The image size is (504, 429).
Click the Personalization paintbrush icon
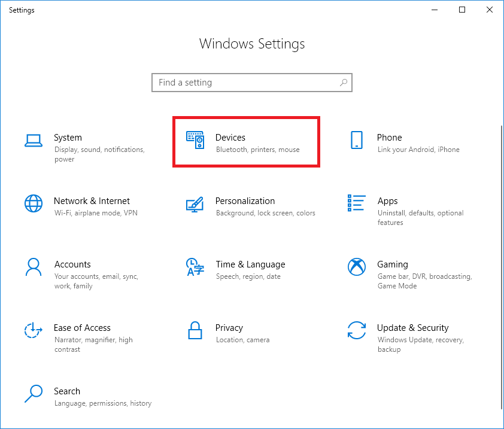[195, 205]
